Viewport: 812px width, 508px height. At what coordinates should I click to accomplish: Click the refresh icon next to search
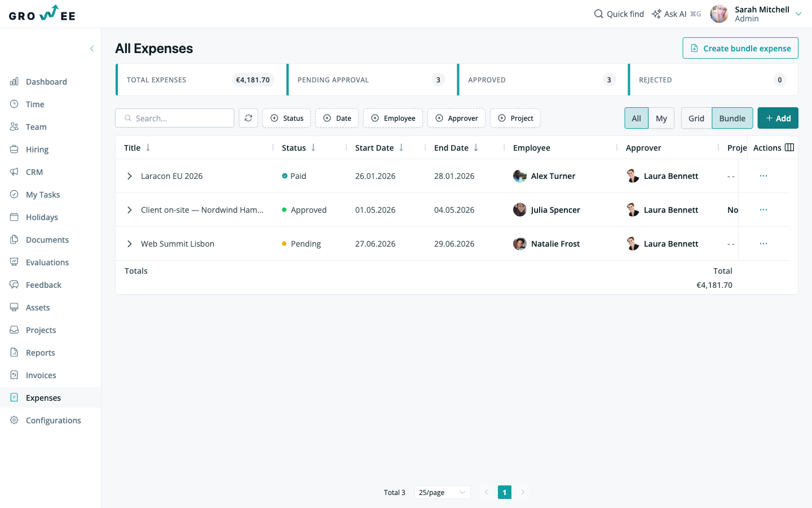tap(248, 118)
